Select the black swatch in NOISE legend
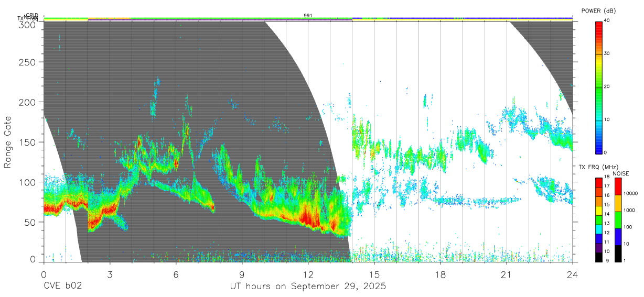The width and height of the screenshot is (644, 297). (618, 254)
